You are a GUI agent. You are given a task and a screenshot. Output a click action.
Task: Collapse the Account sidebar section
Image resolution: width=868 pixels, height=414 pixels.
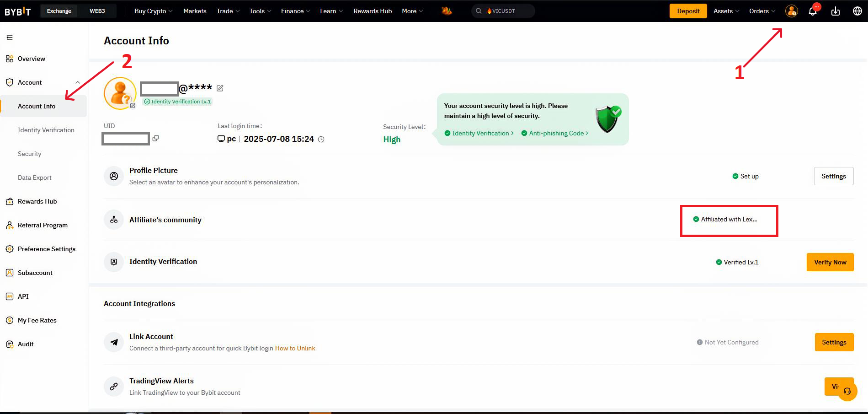[78, 83]
